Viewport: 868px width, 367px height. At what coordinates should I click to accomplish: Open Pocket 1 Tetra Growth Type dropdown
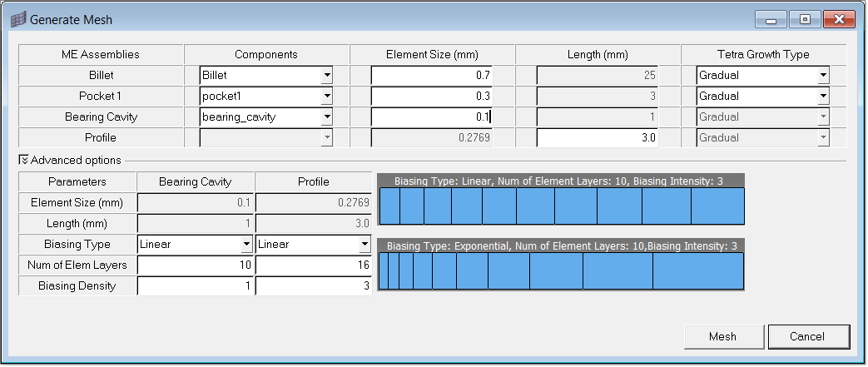coord(824,97)
